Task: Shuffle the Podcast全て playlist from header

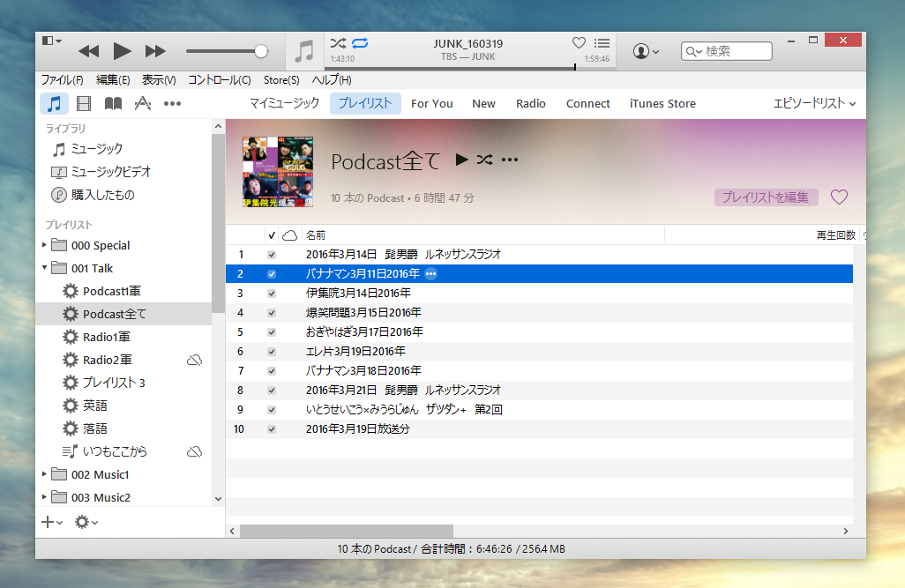Action: coord(485,160)
